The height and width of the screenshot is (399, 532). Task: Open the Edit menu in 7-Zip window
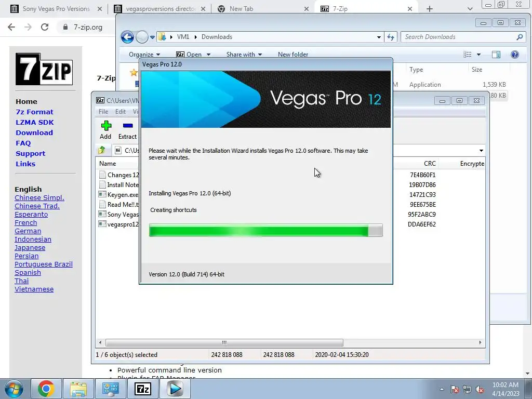(x=121, y=112)
